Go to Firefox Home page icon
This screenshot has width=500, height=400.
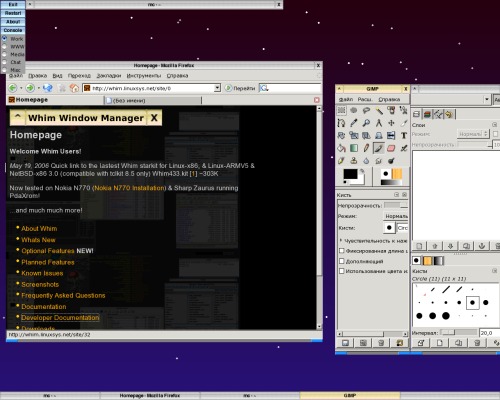(74, 88)
